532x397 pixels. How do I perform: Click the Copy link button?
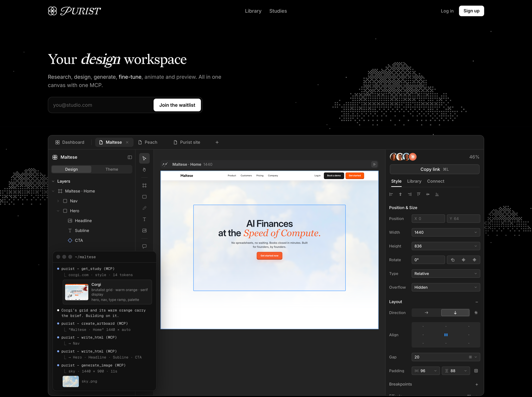click(x=434, y=169)
